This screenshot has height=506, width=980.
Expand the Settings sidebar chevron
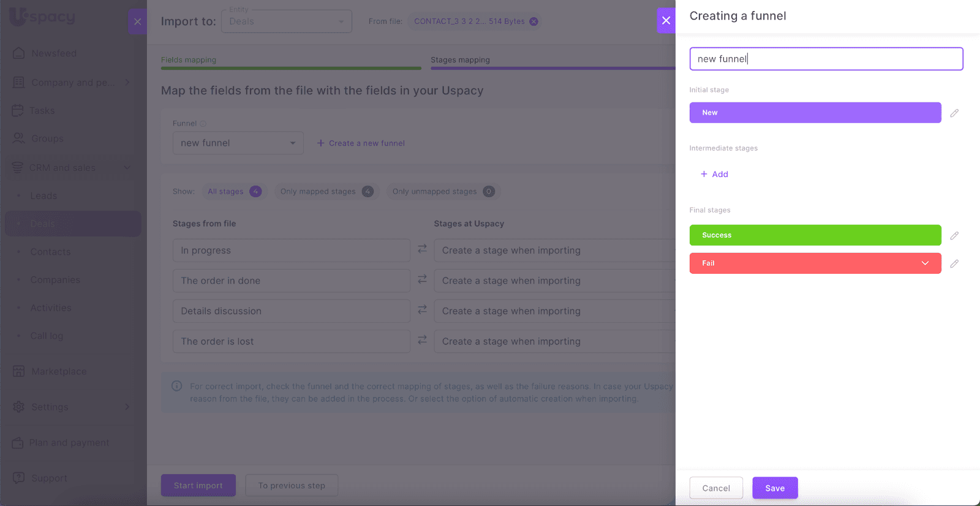point(127,407)
